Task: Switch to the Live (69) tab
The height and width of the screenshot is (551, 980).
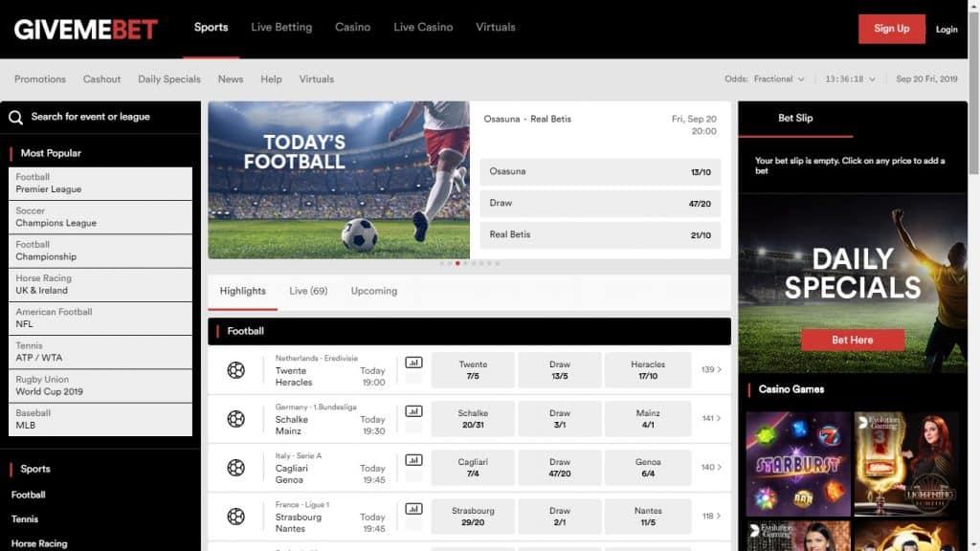Action: coord(308,291)
